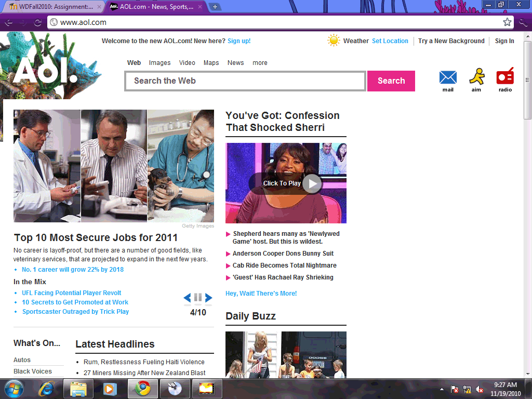This screenshot has width=532, height=399.
Task: Select the Images search tab
Action: (x=159, y=63)
